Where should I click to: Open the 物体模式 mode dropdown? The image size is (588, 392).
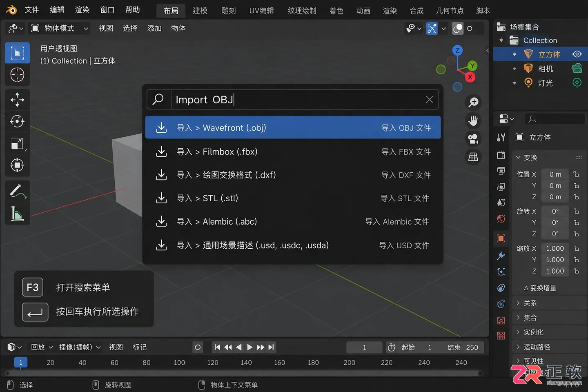tap(60, 28)
